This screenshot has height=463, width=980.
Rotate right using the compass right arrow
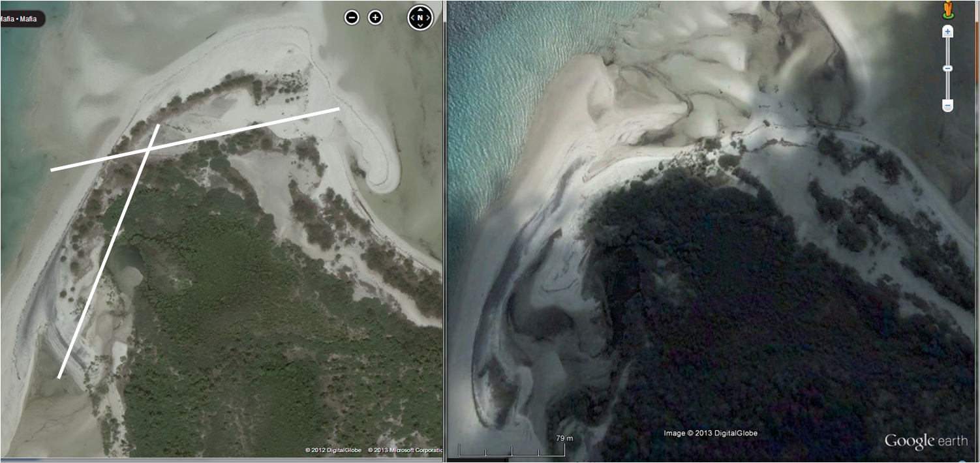(x=429, y=18)
